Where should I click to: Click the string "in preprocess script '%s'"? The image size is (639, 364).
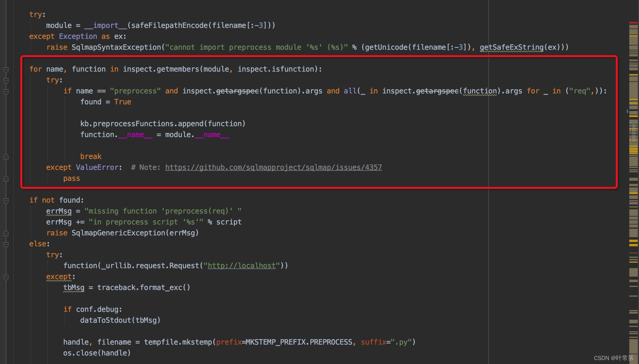(x=146, y=222)
